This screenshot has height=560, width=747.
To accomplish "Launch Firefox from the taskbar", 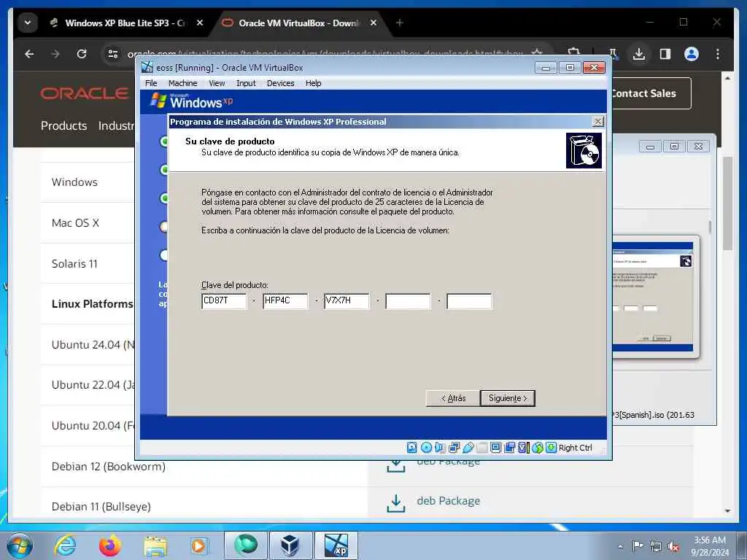I will (x=109, y=545).
